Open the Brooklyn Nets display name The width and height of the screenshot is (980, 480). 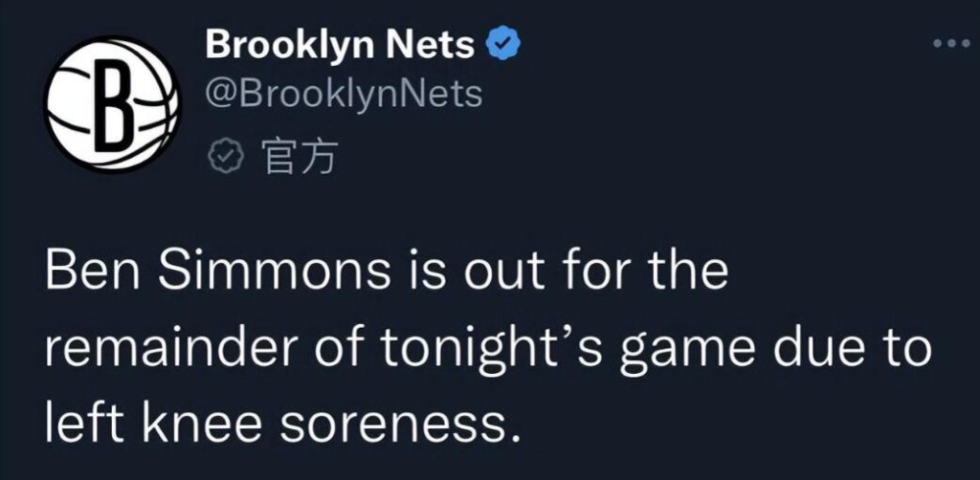(x=340, y=46)
